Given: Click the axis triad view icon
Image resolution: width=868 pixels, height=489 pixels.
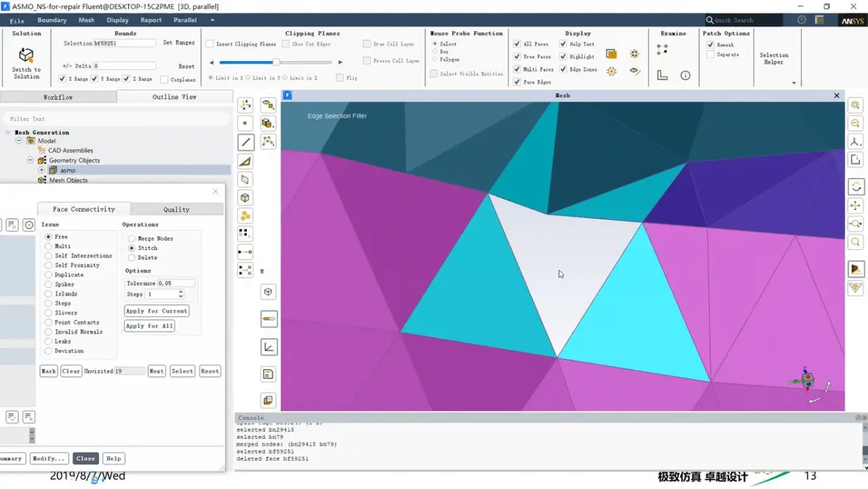Looking at the screenshot, I should click(x=856, y=142).
